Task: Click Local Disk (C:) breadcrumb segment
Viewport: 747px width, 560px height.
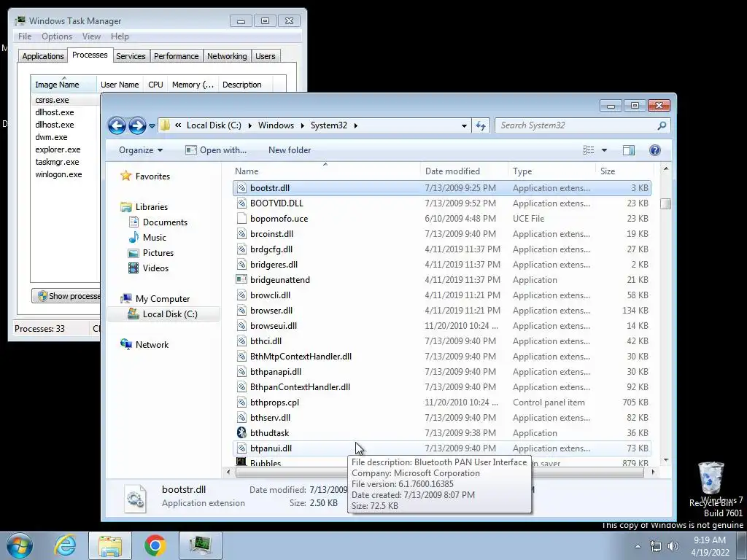Action: [x=214, y=125]
